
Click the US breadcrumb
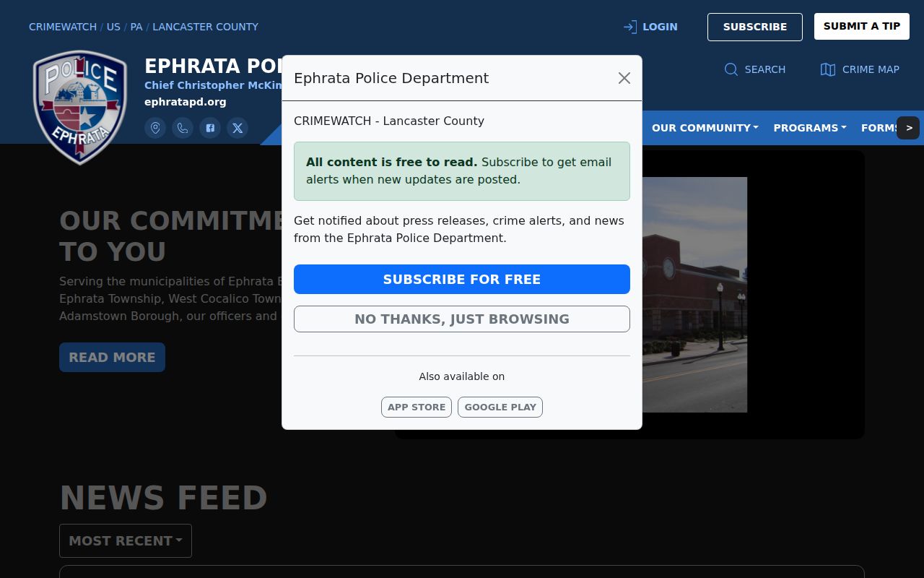pos(113,27)
